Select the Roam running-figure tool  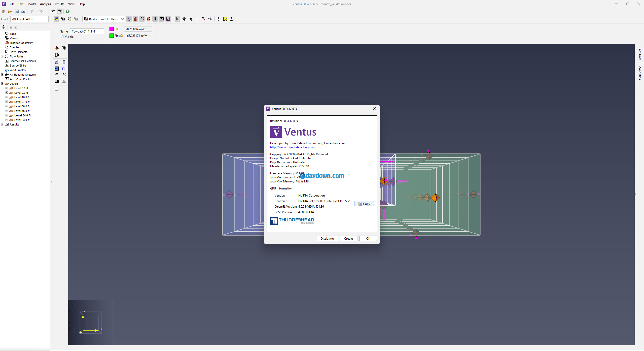(191, 19)
